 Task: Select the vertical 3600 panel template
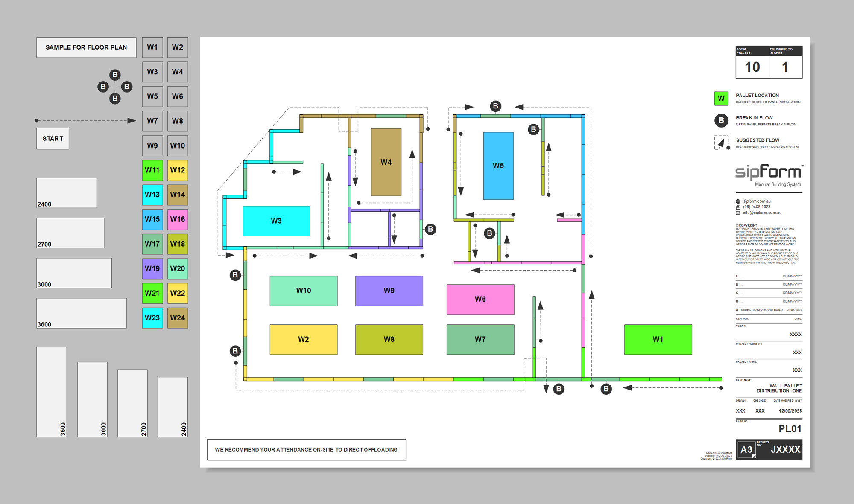click(x=52, y=392)
